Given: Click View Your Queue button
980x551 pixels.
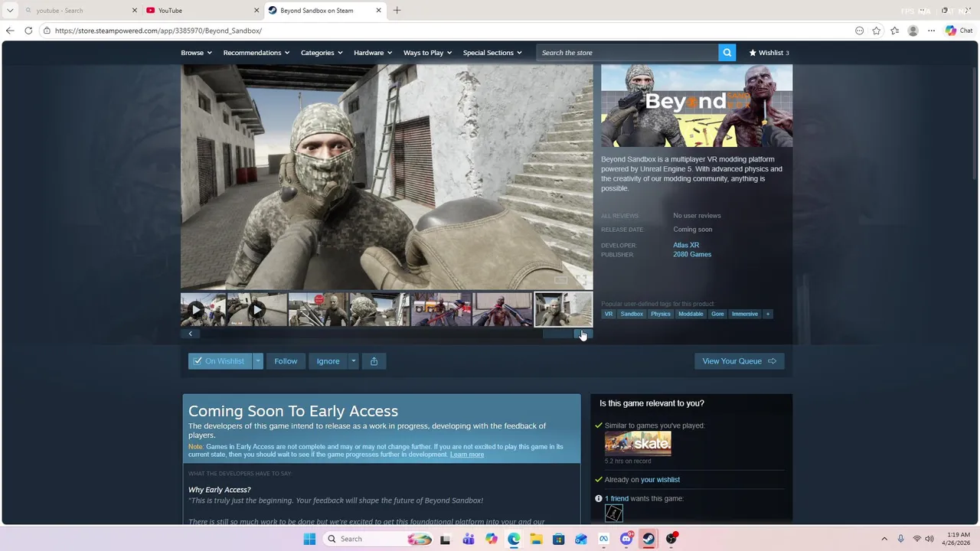Looking at the screenshot, I should click(x=739, y=361).
